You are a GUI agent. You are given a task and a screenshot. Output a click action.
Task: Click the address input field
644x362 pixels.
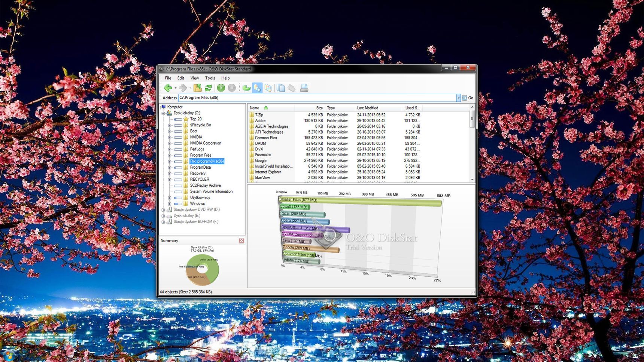(x=318, y=98)
